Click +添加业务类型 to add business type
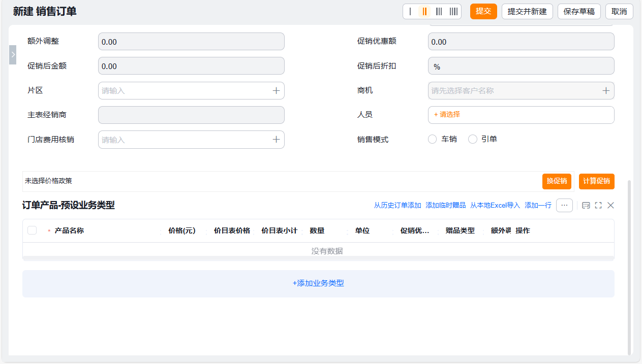Image resolution: width=642 pixels, height=364 pixels. click(318, 283)
